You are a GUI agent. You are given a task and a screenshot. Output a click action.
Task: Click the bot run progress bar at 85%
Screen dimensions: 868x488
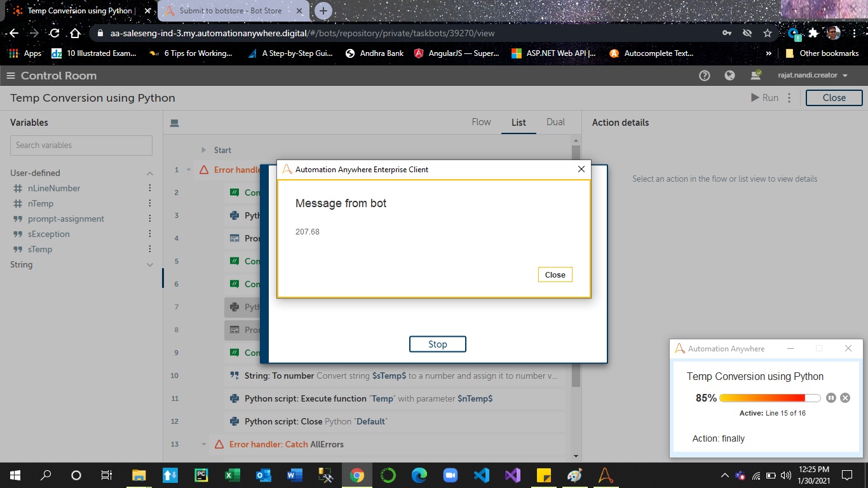(770, 398)
